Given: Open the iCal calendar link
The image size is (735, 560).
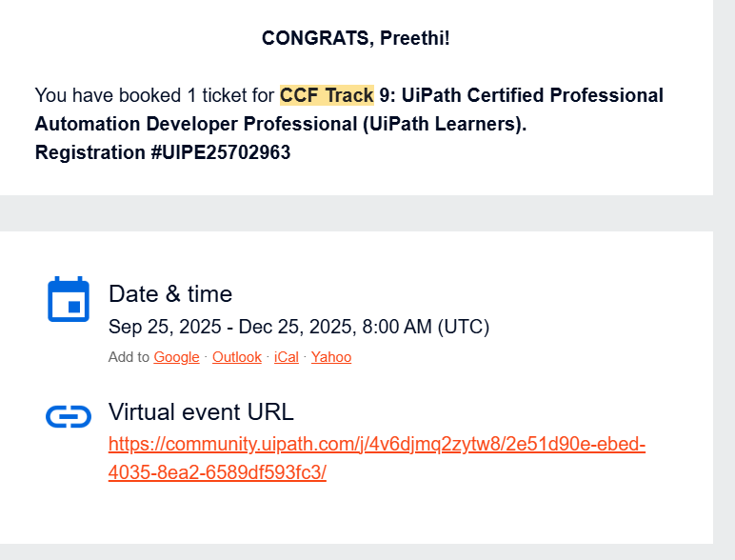Looking at the screenshot, I should tap(287, 357).
